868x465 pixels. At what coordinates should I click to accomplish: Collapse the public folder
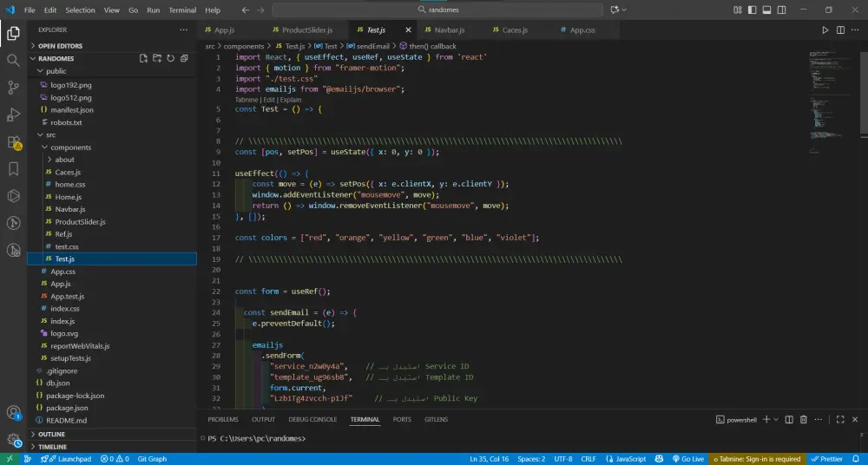(56, 71)
